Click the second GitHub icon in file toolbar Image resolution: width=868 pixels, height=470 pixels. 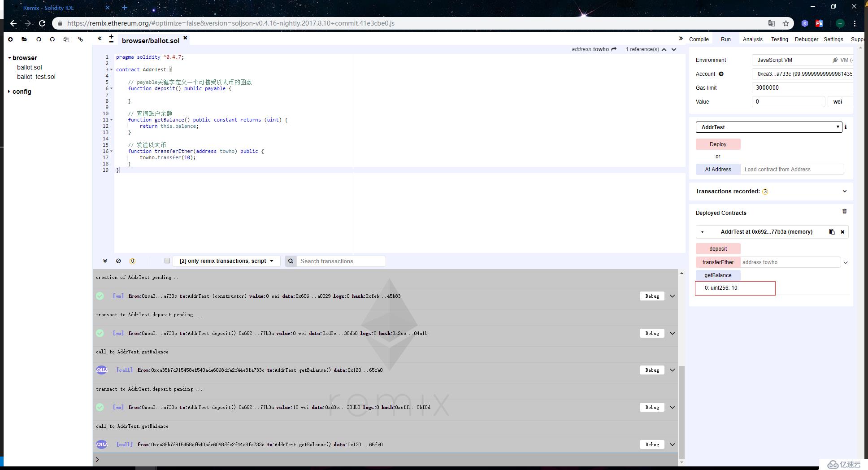[x=52, y=39]
